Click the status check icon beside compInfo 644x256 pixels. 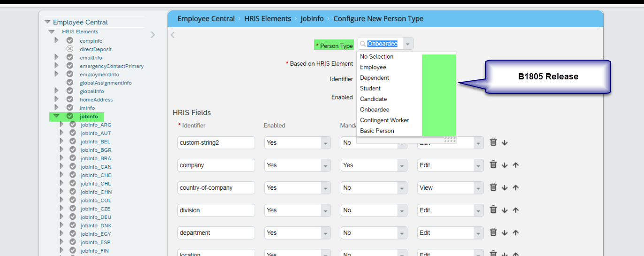pyautogui.click(x=69, y=40)
